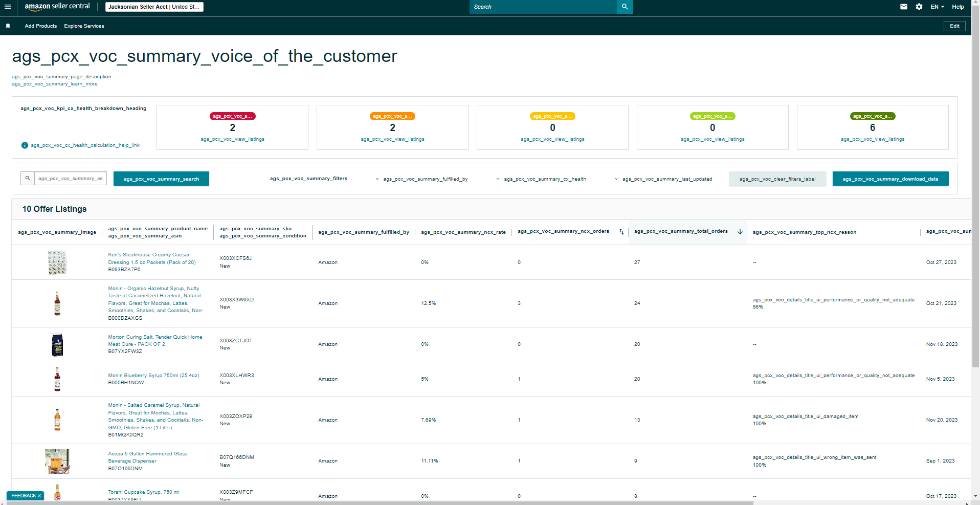The height and width of the screenshot is (505, 980).
Task: Open the Monin Organic Hazelnut Syrup product link
Action: coord(155,299)
